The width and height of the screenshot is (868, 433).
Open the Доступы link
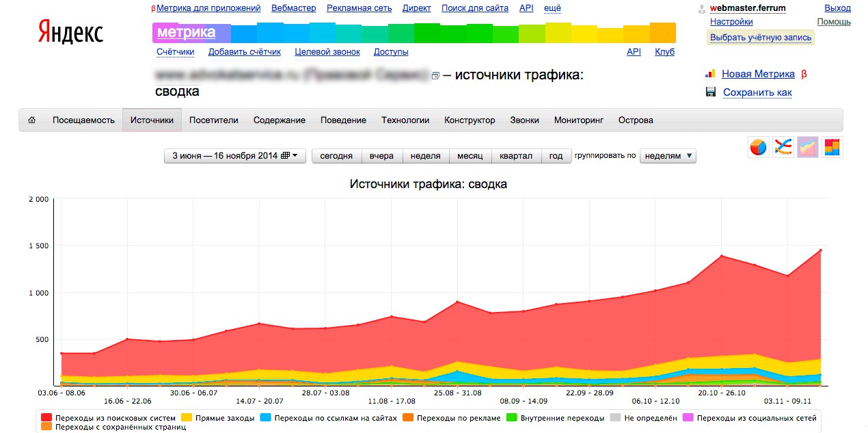tap(391, 51)
